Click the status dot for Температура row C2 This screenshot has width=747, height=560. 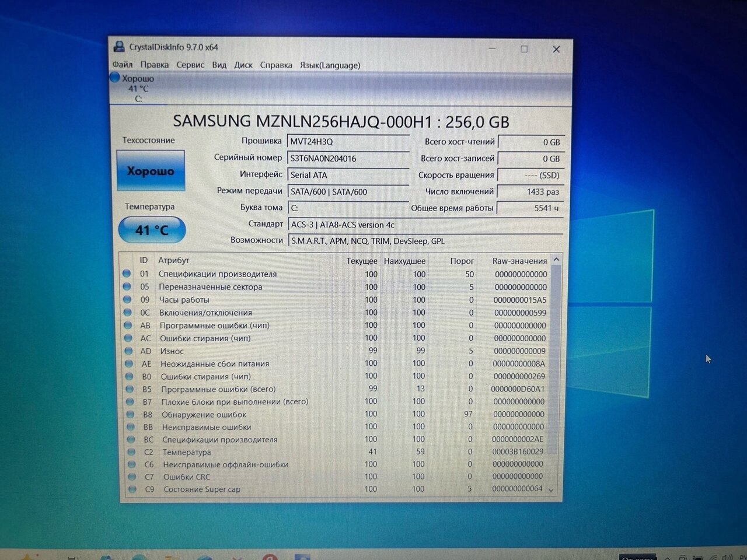tap(131, 452)
